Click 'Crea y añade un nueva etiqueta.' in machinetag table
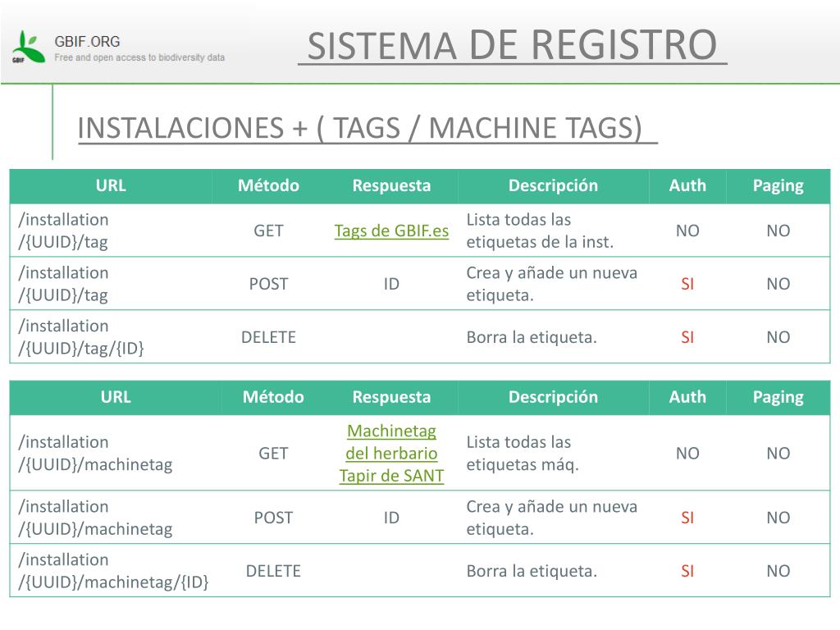840x630 pixels. click(x=552, y=518)
